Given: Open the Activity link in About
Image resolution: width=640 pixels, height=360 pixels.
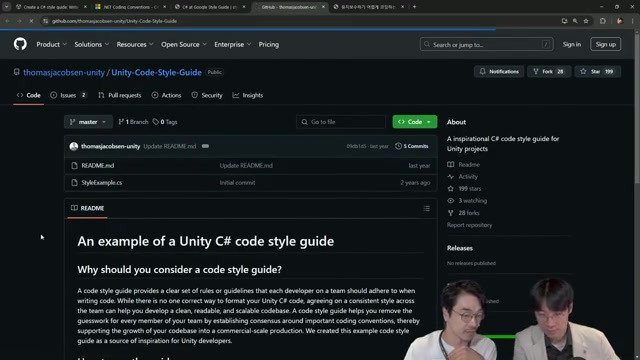Looking at the screenshot, I should tap(468, 176).
